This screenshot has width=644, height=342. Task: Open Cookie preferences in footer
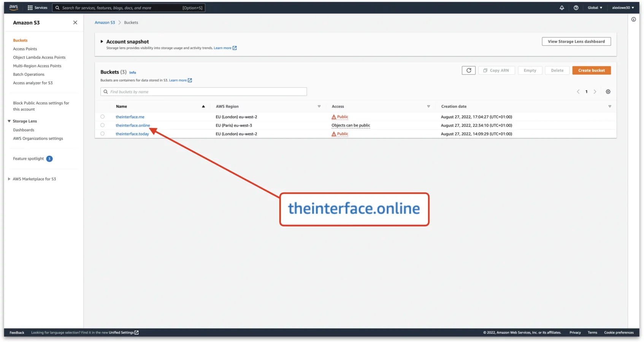[619, 332]
